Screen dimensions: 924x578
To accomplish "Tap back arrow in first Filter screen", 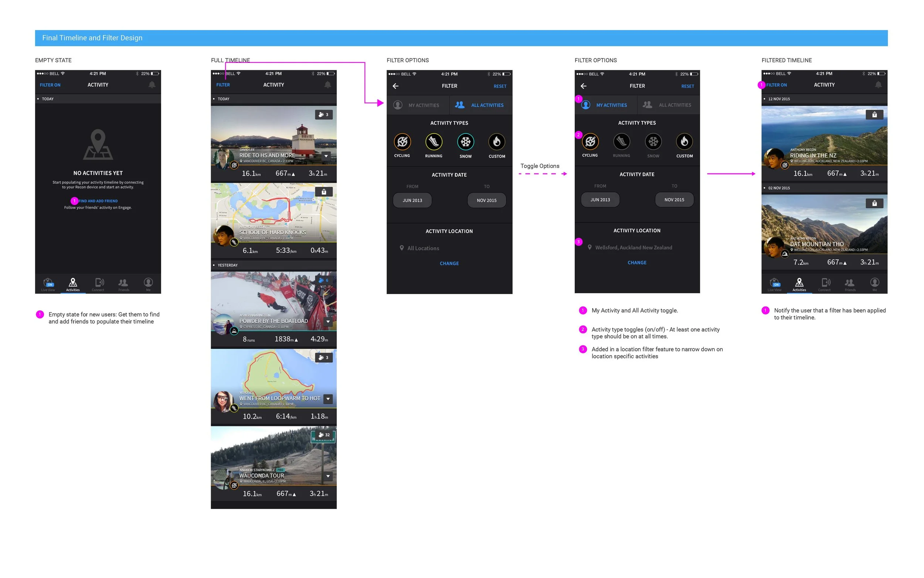I will [395, 86].
